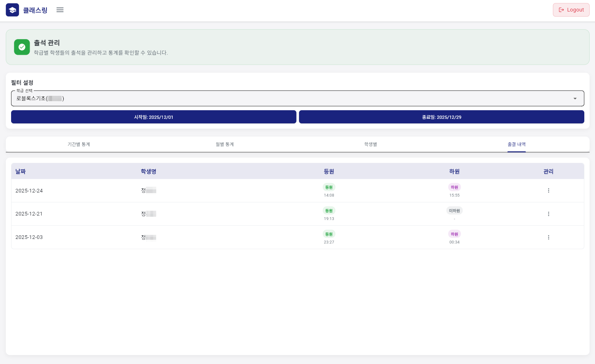The image size is (595, 364).
Task: Open the more options menu for 2025-12-24
Action: click(x=548, y=190)
